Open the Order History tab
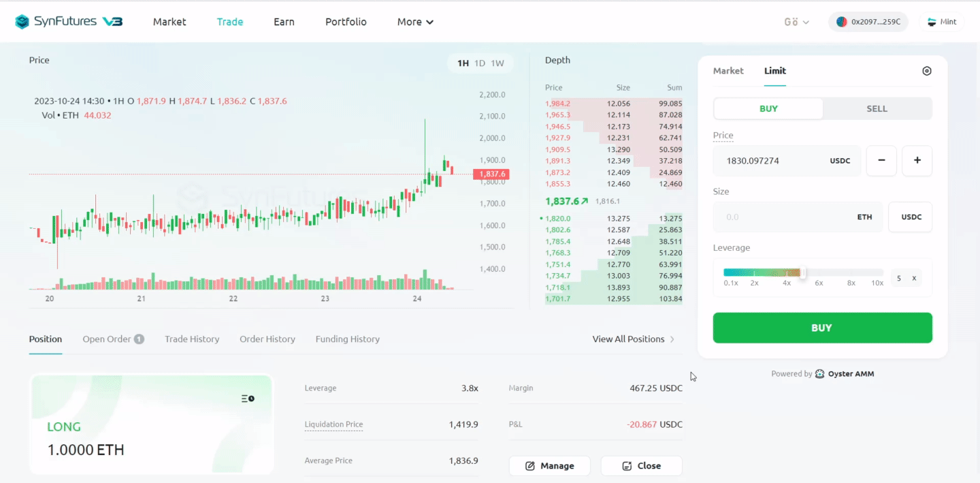 pos(267,339)
